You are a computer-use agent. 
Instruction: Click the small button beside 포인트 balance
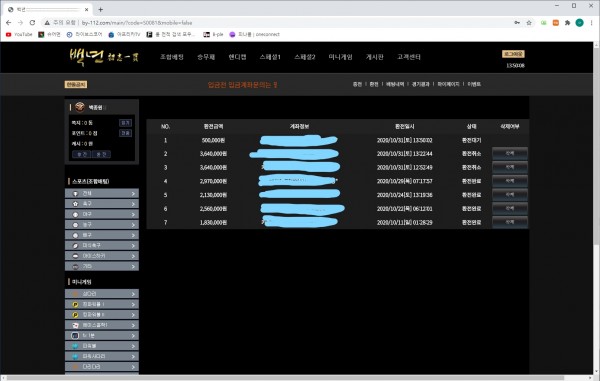point(126,133)
